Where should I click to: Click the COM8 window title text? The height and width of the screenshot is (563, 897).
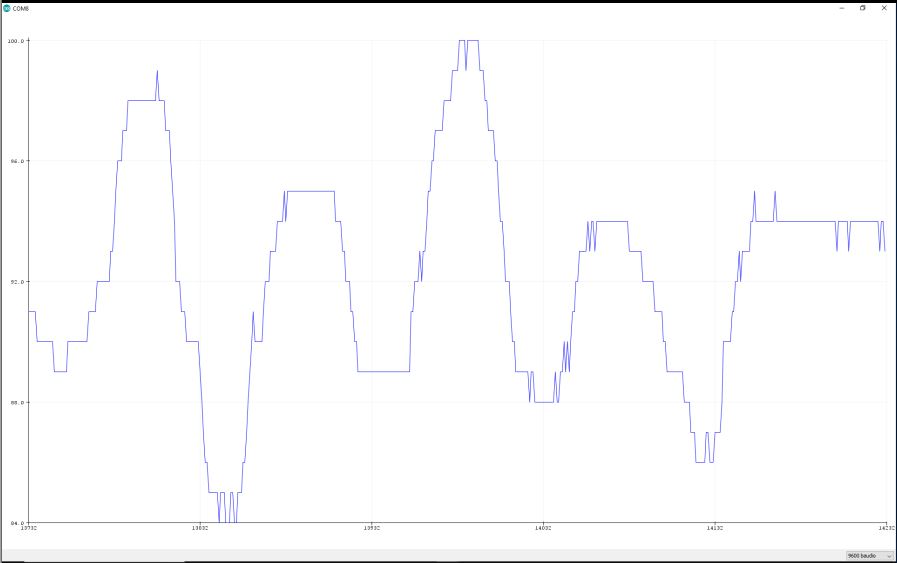[x=20, y=7]
